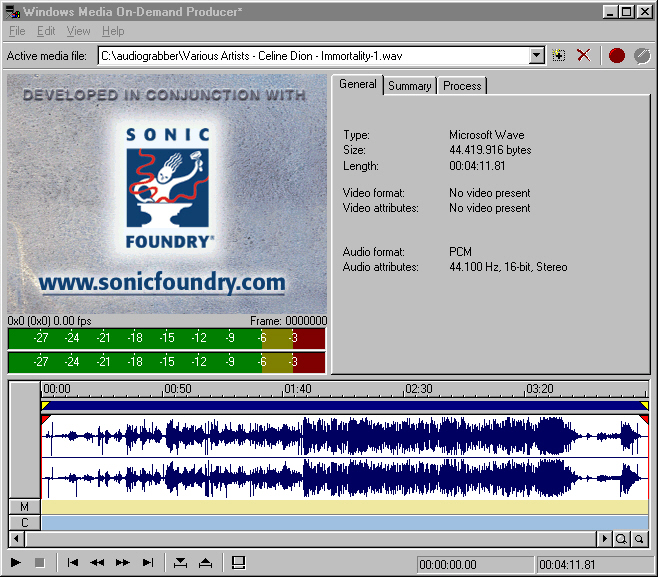Image resolution: width=658 pixels, height=577 pixels.
Task: Click inside the yellow marker track
Action: 345,507
